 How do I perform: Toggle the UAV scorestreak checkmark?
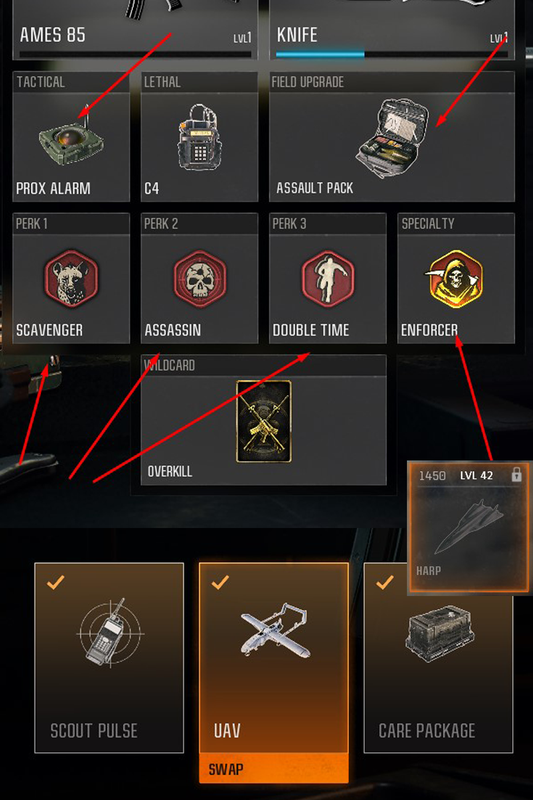coord(220,582)
